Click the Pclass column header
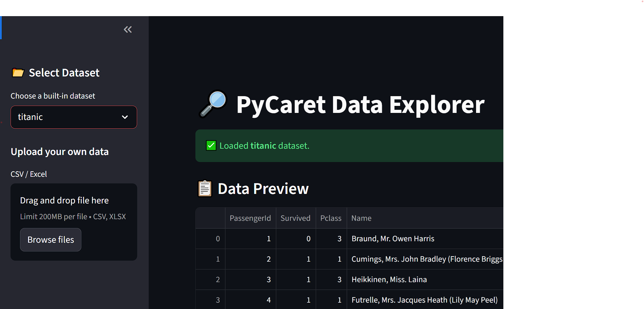This screenshot has height=309, width=644. (331, 218)
